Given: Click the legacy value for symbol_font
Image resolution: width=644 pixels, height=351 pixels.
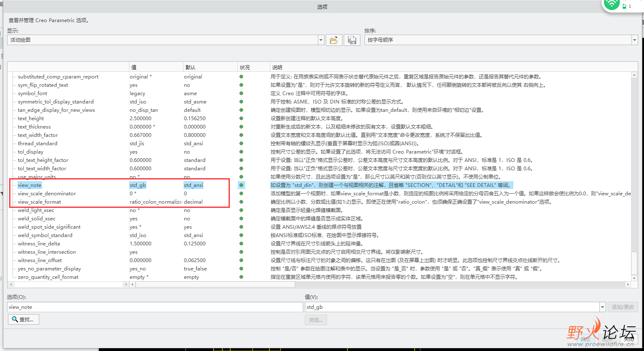Looking at the screenshot, I should [x=137, y=93].
